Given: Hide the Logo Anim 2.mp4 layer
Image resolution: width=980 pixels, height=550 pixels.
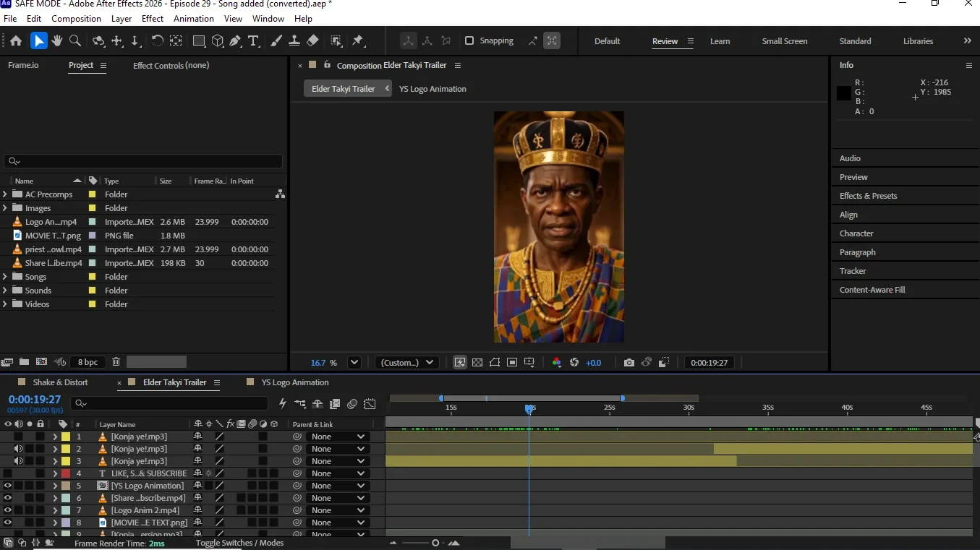Looking at the screenshot, I should 8,510.
